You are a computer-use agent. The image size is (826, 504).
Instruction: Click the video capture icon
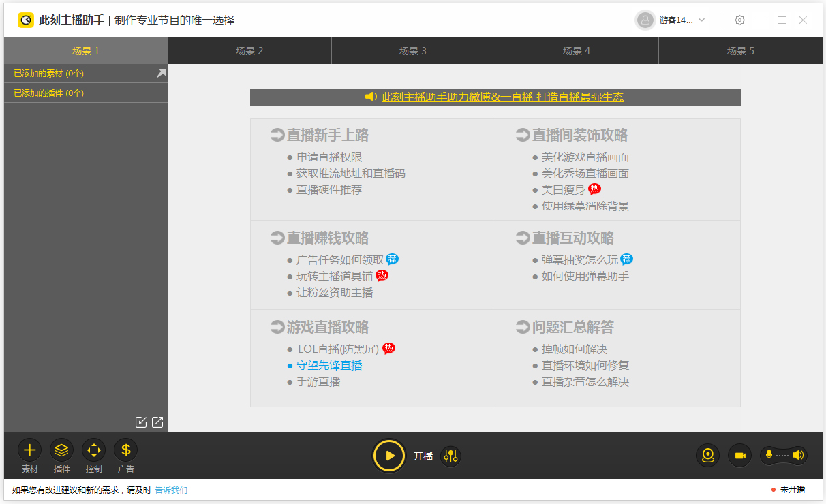(739, 455)
